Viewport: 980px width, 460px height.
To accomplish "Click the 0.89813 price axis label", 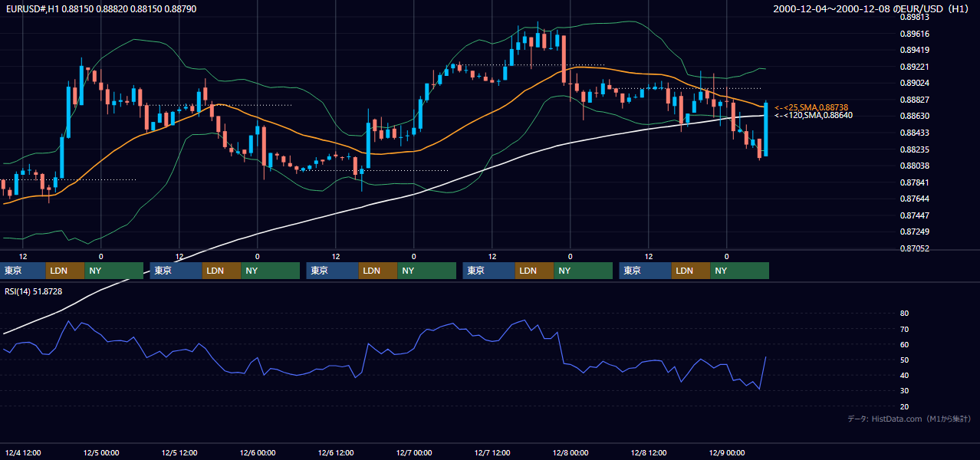I will [x=914, y=17].
